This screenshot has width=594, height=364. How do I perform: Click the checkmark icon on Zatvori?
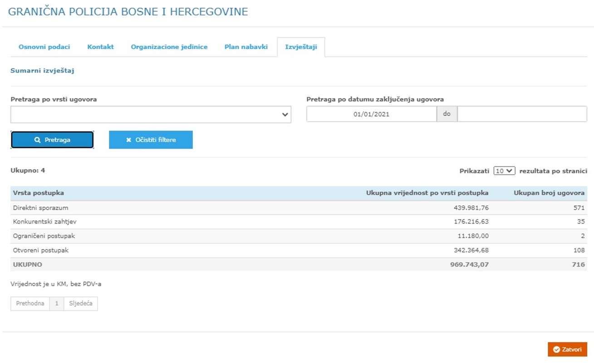coord(556,349)
